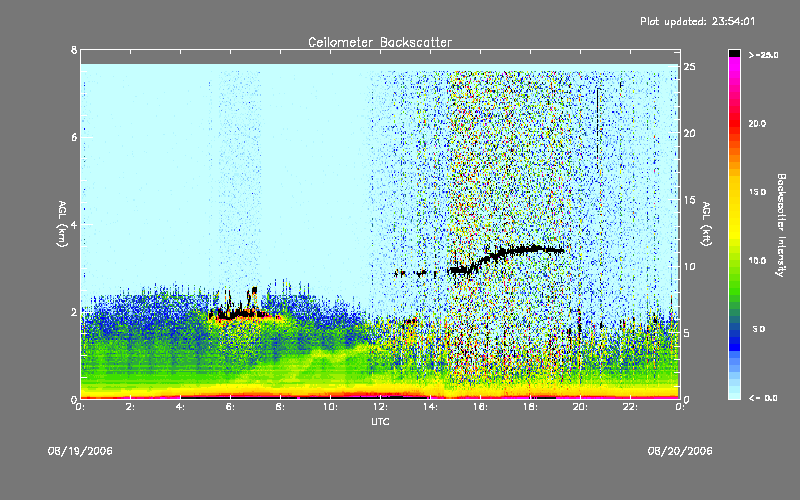Click the 8 km tick label on left axis
This screenshot has height=500, width=800.
(x=74, y=50)
